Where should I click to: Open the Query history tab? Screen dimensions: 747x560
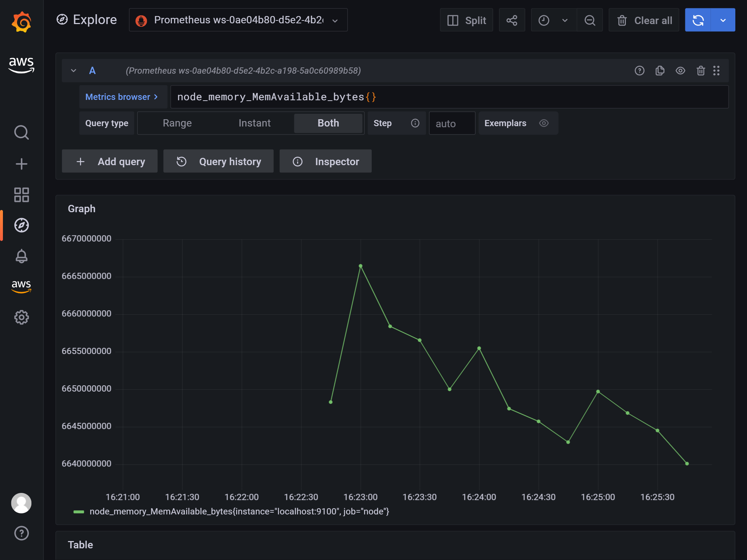coord(218,161)
